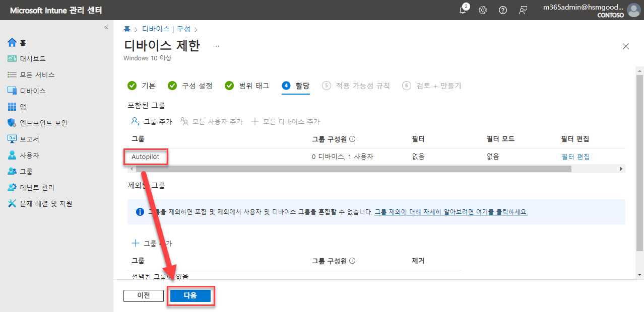Select the Autopilot group entry

coord(146,157)
